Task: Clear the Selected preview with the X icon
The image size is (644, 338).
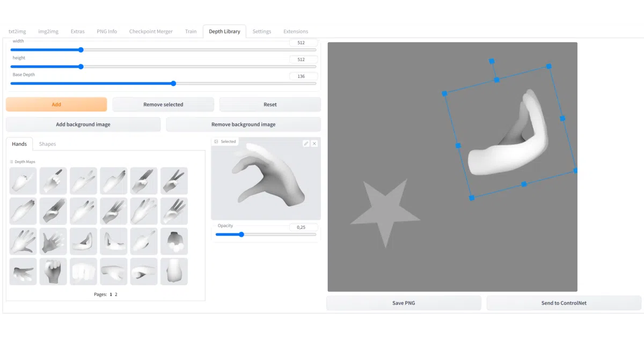Action: (314, 143)
